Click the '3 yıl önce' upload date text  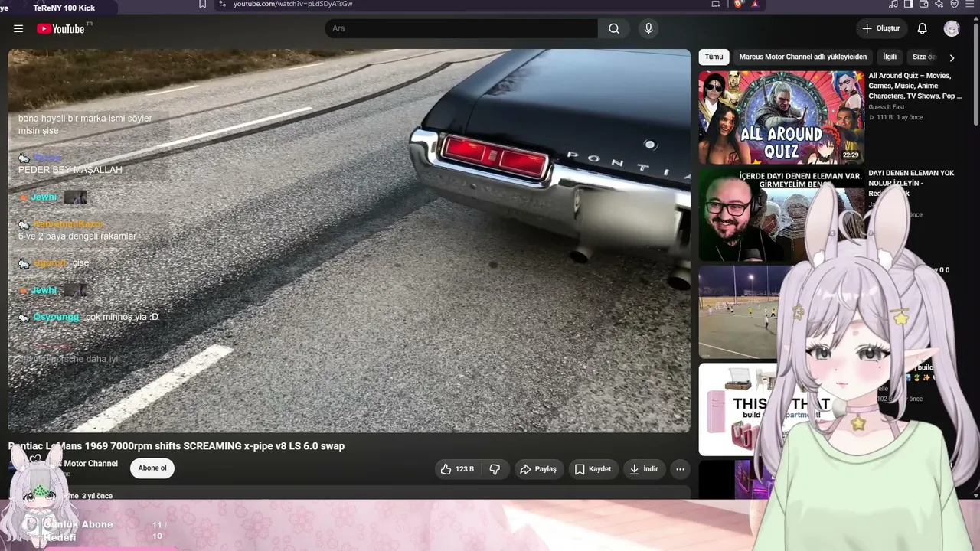[97, 496]
